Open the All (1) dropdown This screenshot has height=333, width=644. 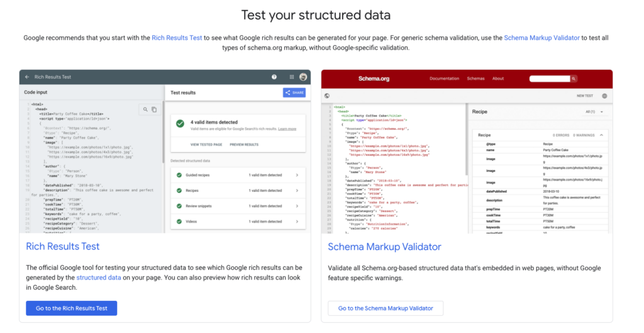[594, 112]
